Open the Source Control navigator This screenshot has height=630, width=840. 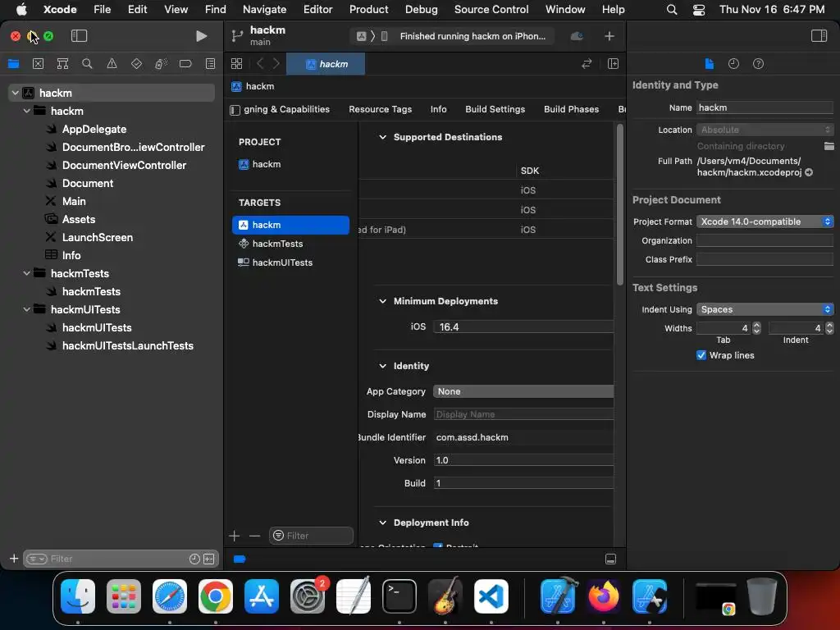(x=38, y=64)
